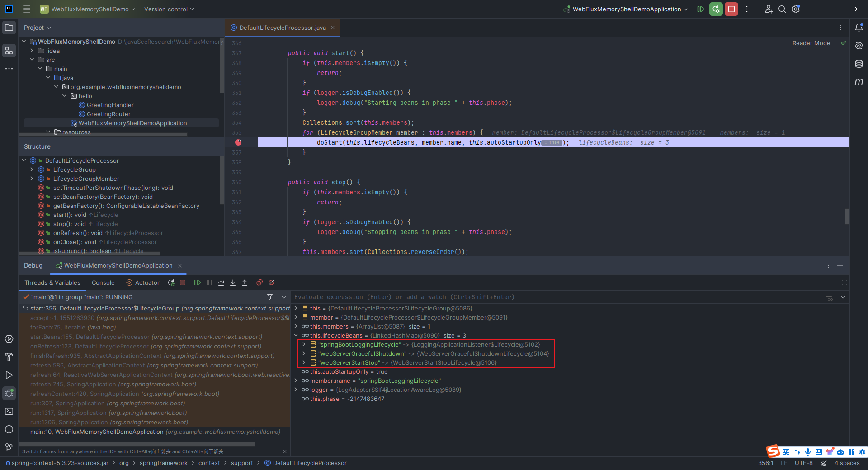Filter threads with the funnel icon
Screen dimensions: 868x470
point(270,297)
